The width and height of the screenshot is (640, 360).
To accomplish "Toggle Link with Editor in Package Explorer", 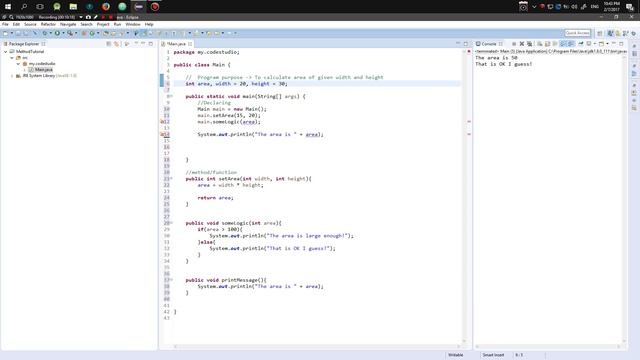I will pyautogui.click(x=117, y=44).
